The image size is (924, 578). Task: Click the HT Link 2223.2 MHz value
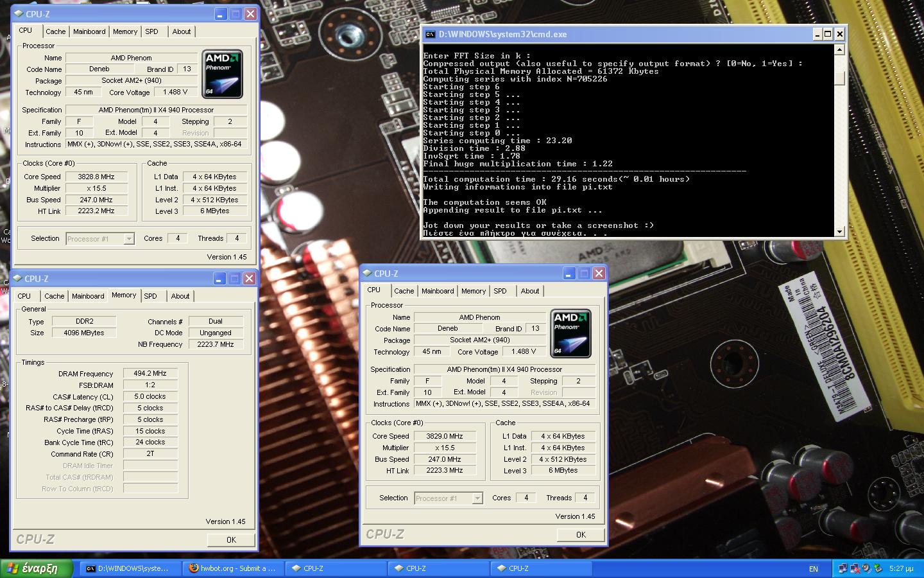[x=96, y=211]
